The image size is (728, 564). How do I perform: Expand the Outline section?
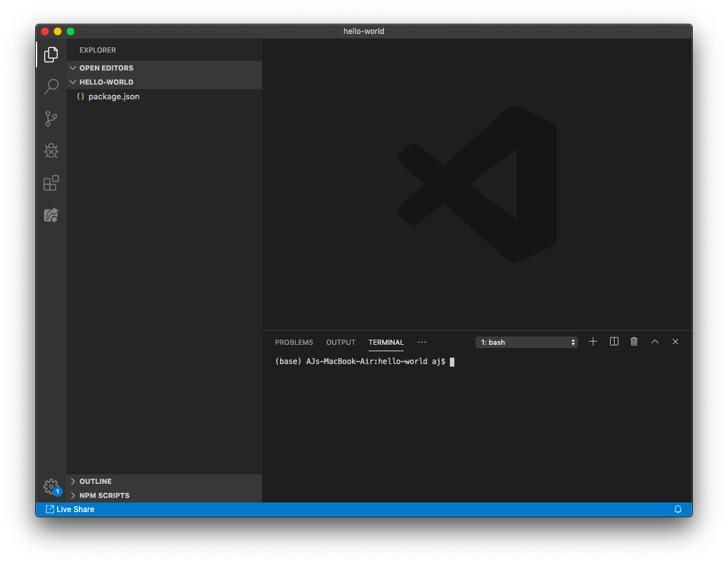click(x=95, y=481)
